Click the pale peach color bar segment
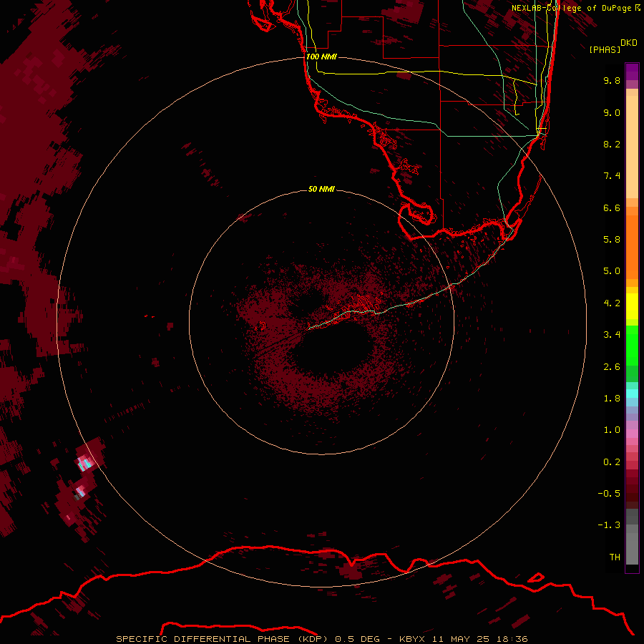Viewport: 644px width, 644px height. [x=632, y=147]
